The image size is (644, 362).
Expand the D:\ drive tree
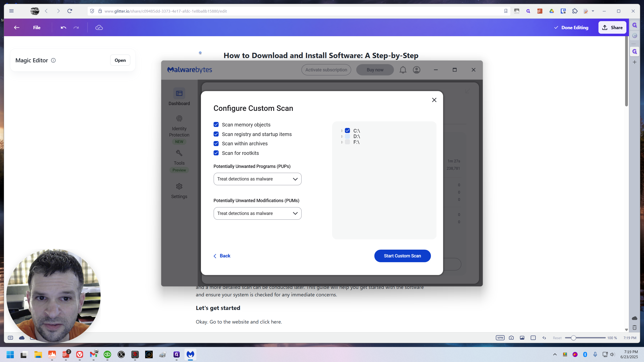pos(342,137)
